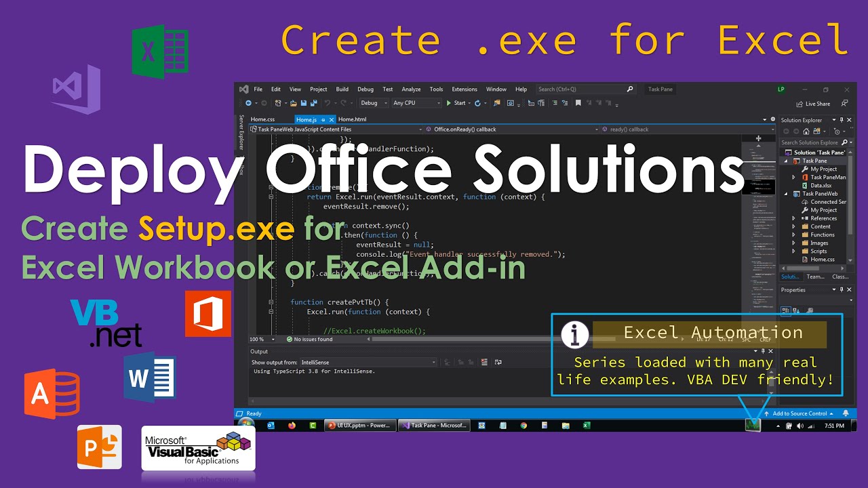Collapse the Task Pane project node
This screenshot has width=868, height=488.
click(785, 161)
